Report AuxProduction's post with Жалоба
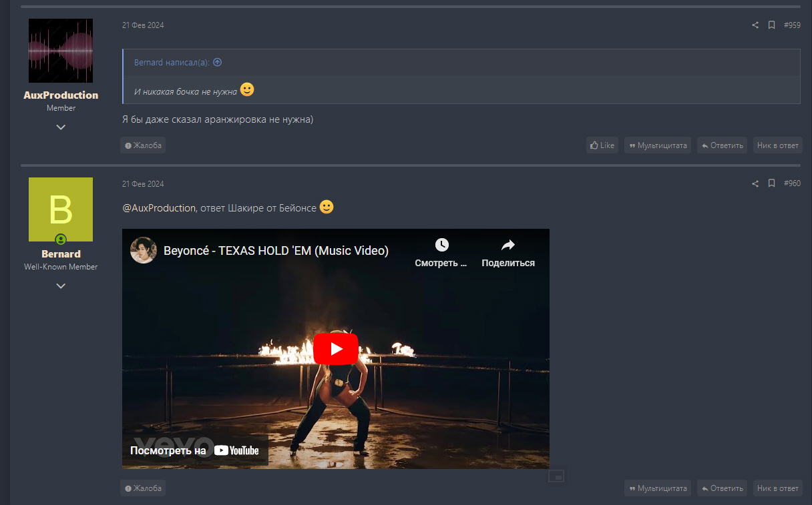 143,145
